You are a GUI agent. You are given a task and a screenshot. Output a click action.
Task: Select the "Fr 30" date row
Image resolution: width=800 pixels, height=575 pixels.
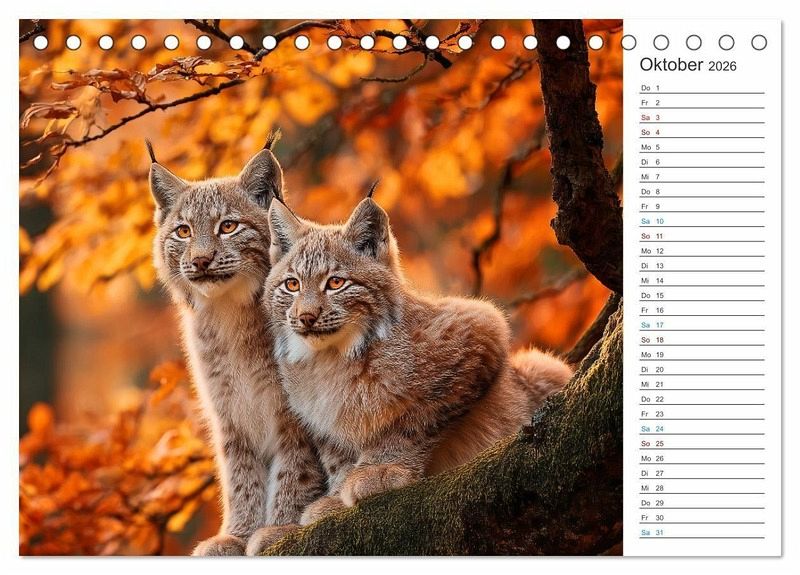point(702,517)
